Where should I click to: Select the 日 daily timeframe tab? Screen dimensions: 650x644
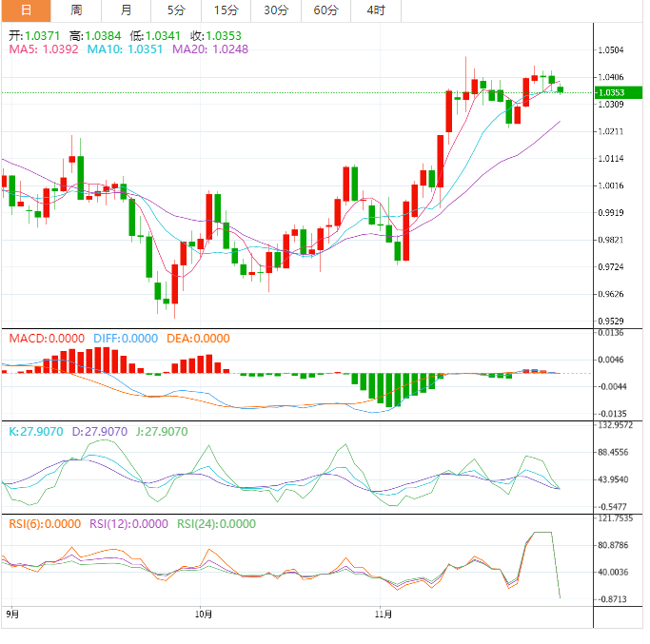[26, 10]
